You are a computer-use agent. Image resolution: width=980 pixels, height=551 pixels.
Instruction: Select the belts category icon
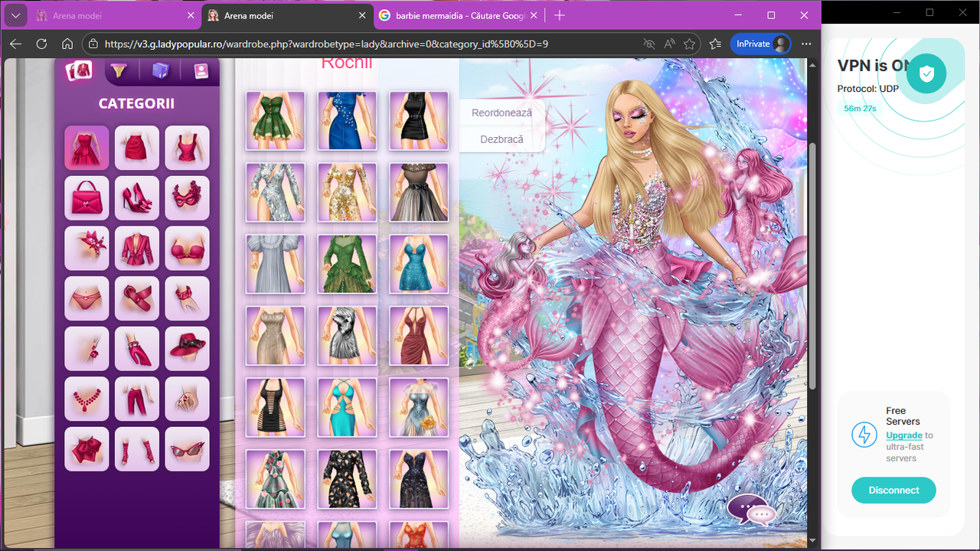click(x=137, y=298)
